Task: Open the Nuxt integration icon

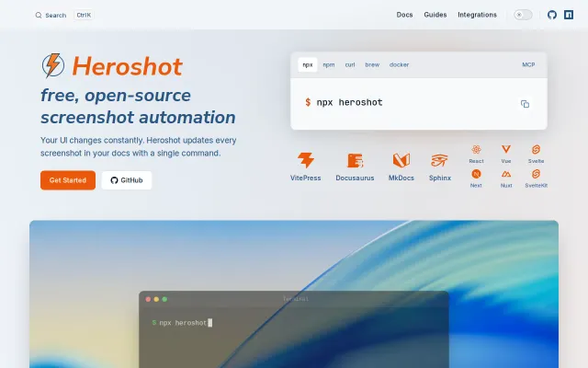Action: [x=506, y=174]
